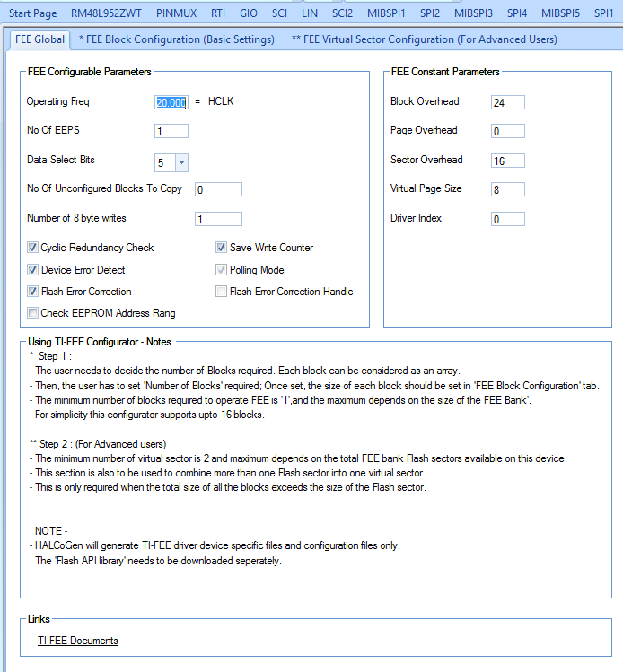The image size is (623, 672).
Task: Click the Page Overhead value field
Action: click(x=508, y=131)
